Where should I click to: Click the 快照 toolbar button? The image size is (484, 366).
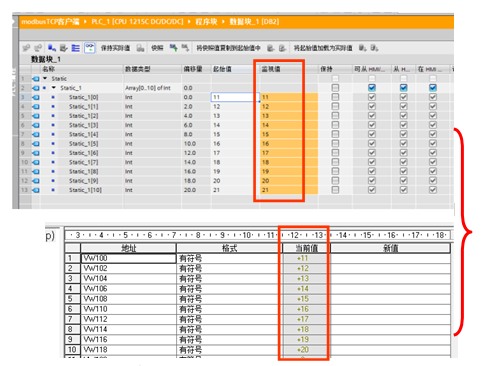[x=157, y=48]
